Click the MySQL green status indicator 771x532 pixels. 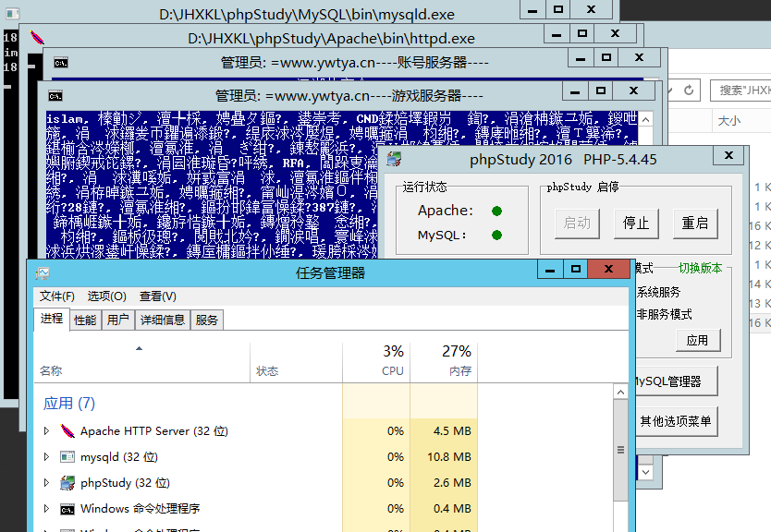click(496, 236)
